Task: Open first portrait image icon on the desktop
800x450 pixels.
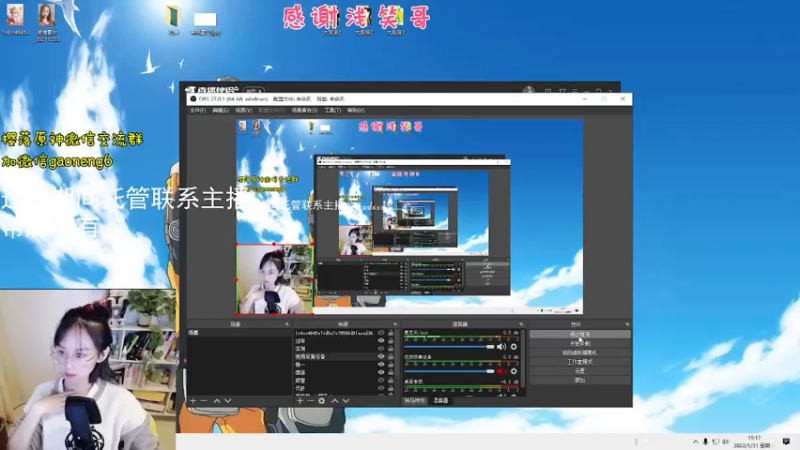Action: pos(15,15)
